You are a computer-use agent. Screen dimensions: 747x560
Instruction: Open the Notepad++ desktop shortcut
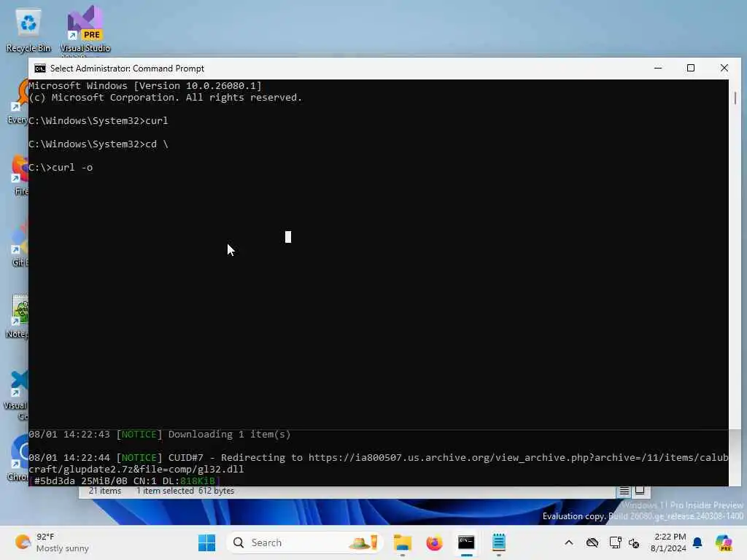pos(18,316)
